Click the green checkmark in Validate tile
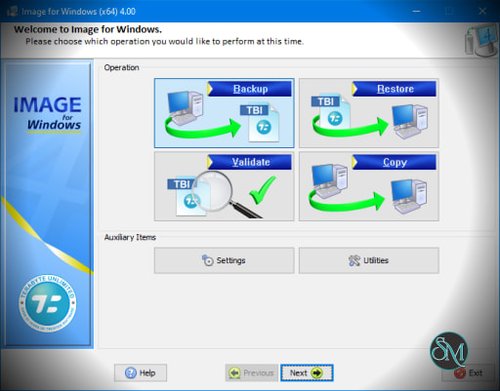The width and height of the screenshot is (500, 391). click(263, 190)
